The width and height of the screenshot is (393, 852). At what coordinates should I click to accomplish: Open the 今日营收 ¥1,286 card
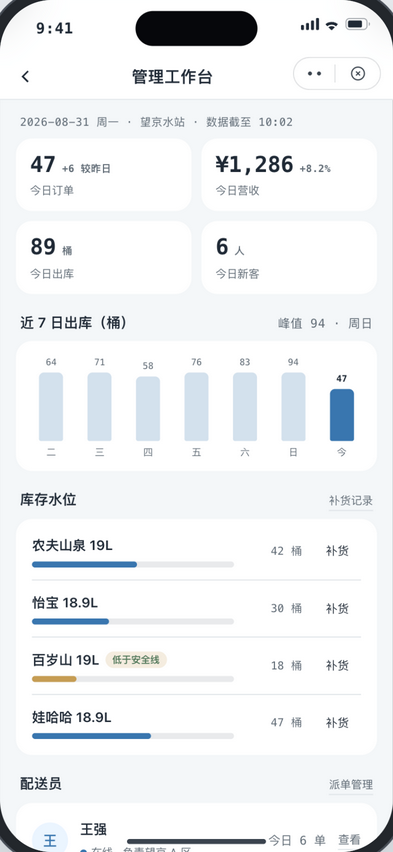pos(289,175)
